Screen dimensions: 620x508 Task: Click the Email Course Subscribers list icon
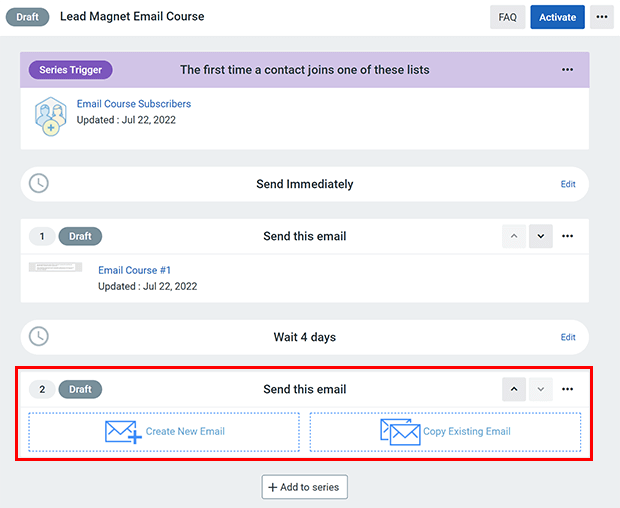(x=50, y=115)
